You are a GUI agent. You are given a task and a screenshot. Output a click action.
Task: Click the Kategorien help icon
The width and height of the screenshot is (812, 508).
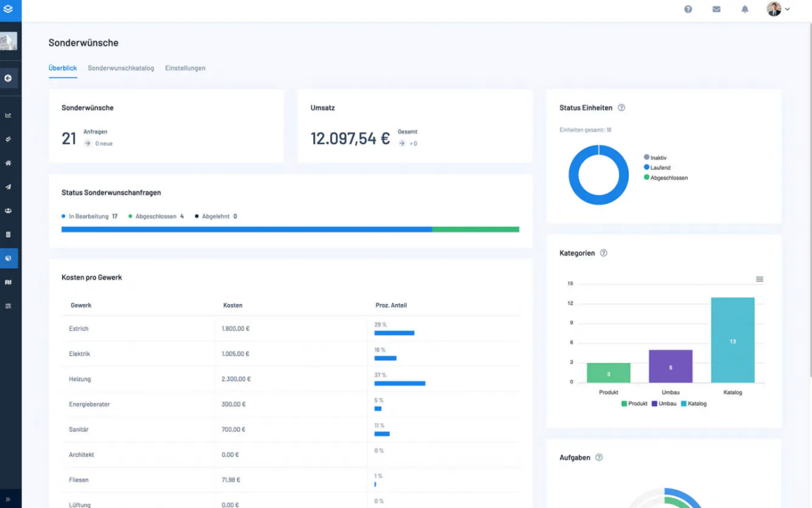[603, 253]
